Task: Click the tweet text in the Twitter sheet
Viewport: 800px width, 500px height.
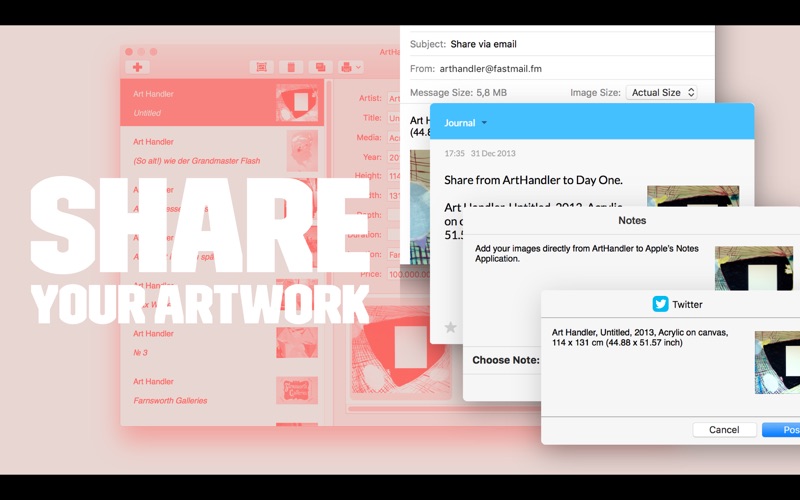Action: (640, 337)
